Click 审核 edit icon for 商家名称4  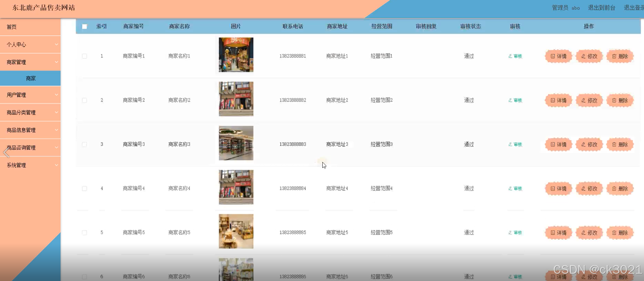510,188
